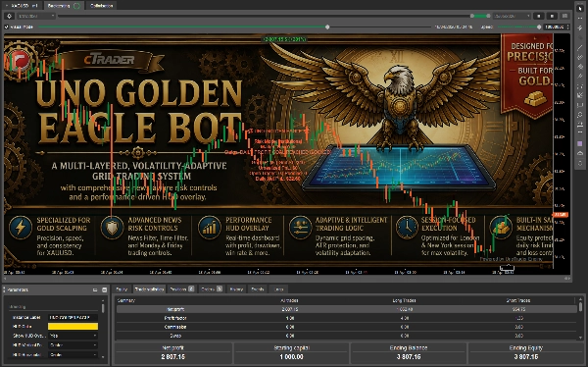
Task: Click the Parameters panel title
Action: pos(18,289)
